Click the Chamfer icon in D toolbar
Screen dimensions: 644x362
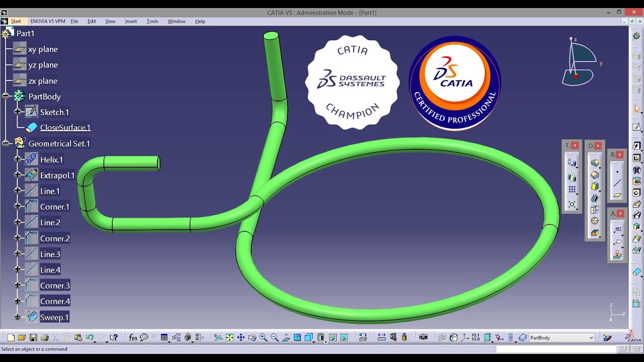[595, 174]
